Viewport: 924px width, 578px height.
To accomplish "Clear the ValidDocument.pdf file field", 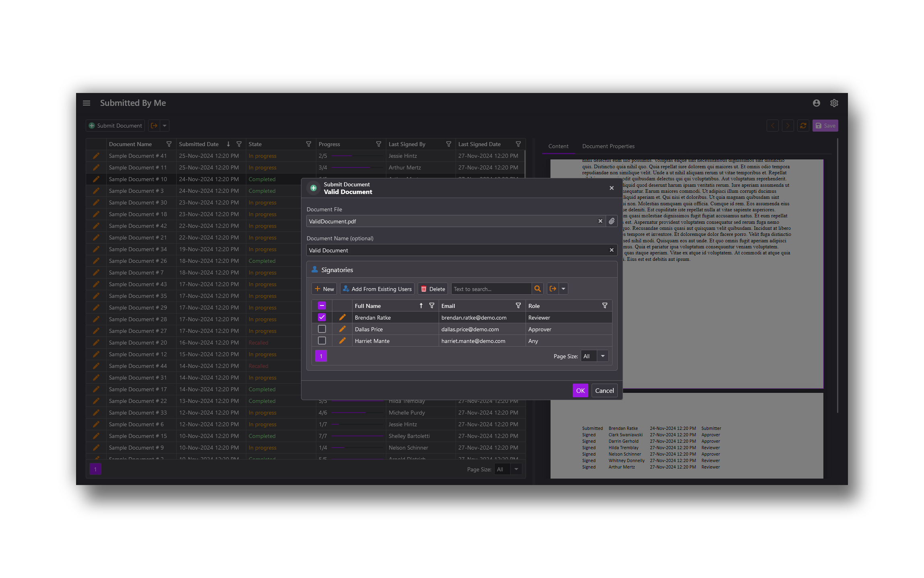I will pos(600,221).
